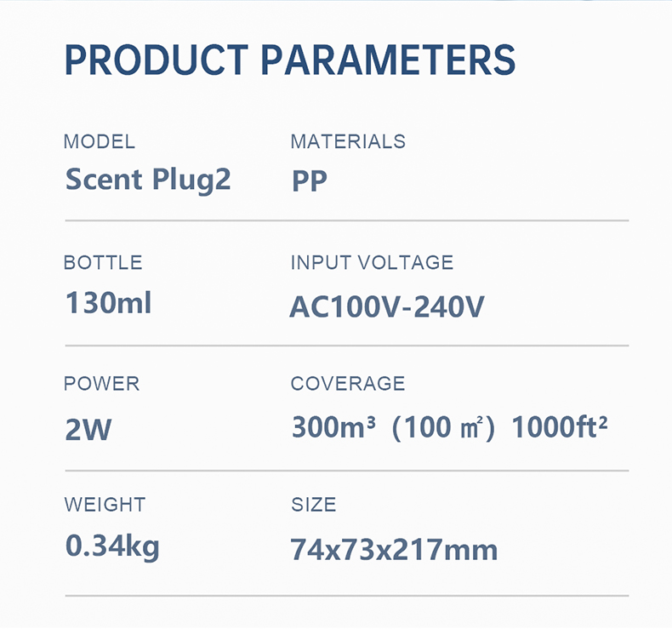The height and width of the screenshot is (629, 672).
Task: Select the Scent Plug2 model name
Action: (148, 180)
